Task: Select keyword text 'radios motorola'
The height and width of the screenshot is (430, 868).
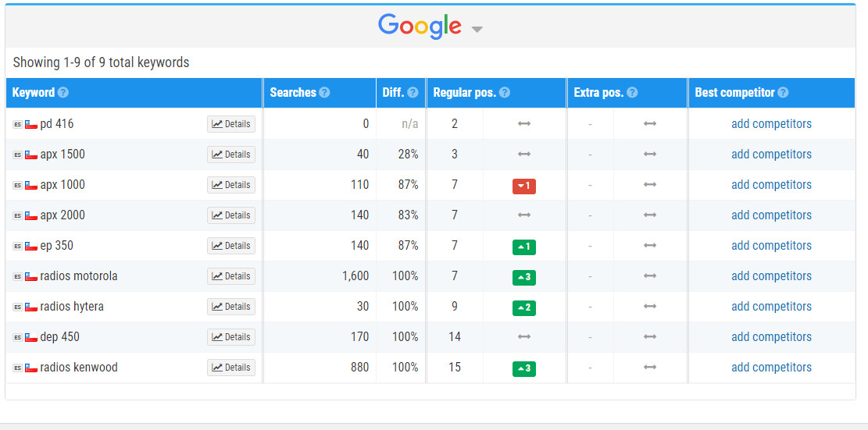Action: [79, 275]
